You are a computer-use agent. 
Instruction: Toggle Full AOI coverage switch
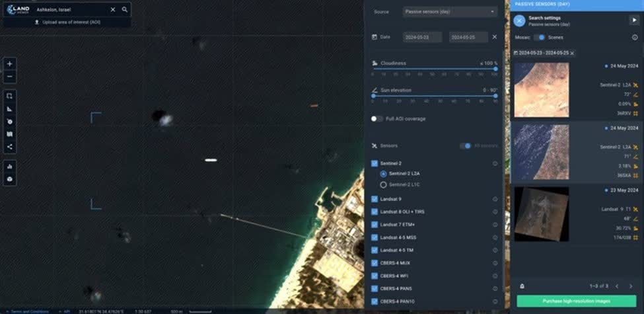pyautogui.click(x=376, y=119)
